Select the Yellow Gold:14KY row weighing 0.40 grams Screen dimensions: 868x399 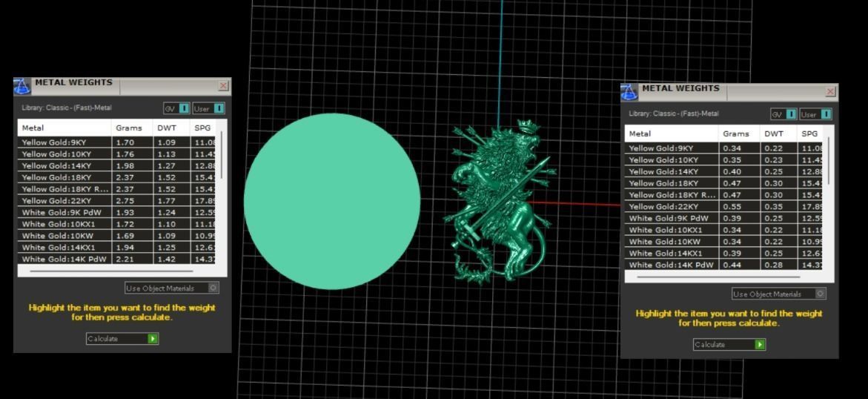(724, 171)
